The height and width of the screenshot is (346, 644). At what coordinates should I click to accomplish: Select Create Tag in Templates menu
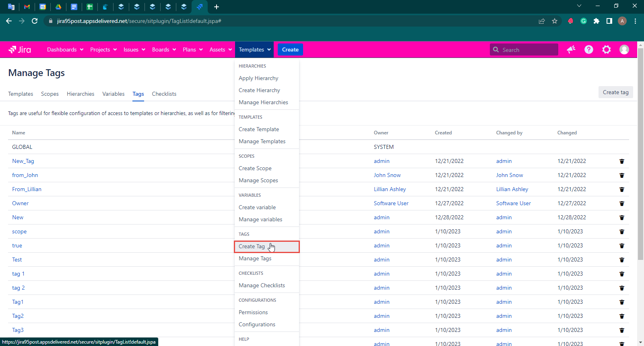pyautogui.click(x=252, y=247)
